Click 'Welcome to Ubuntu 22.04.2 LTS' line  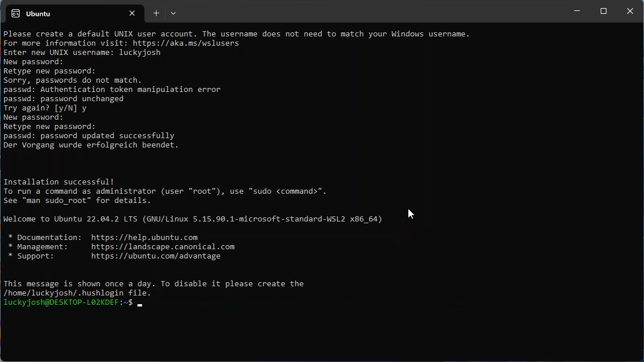coord(193,219)
